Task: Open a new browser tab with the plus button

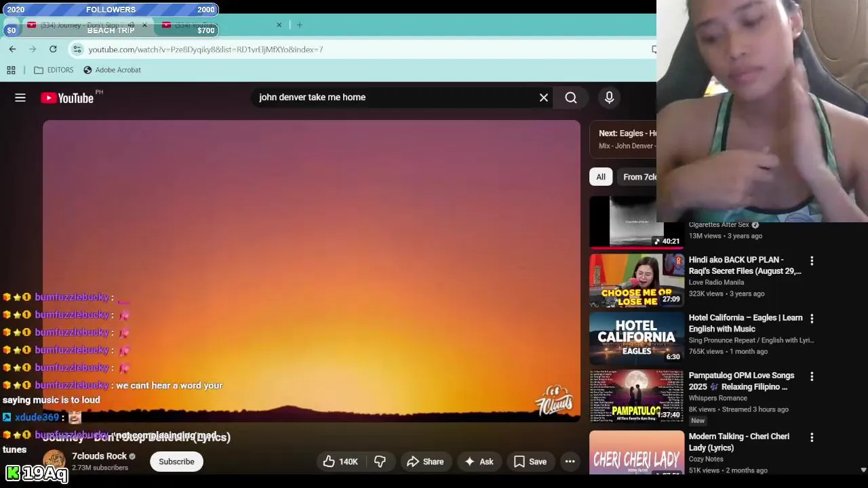Action: [299, 25]
